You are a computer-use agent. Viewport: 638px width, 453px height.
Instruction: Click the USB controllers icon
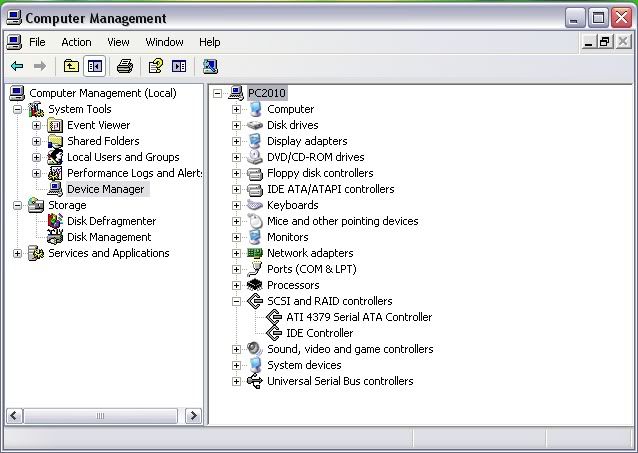[x=255, y=381]
